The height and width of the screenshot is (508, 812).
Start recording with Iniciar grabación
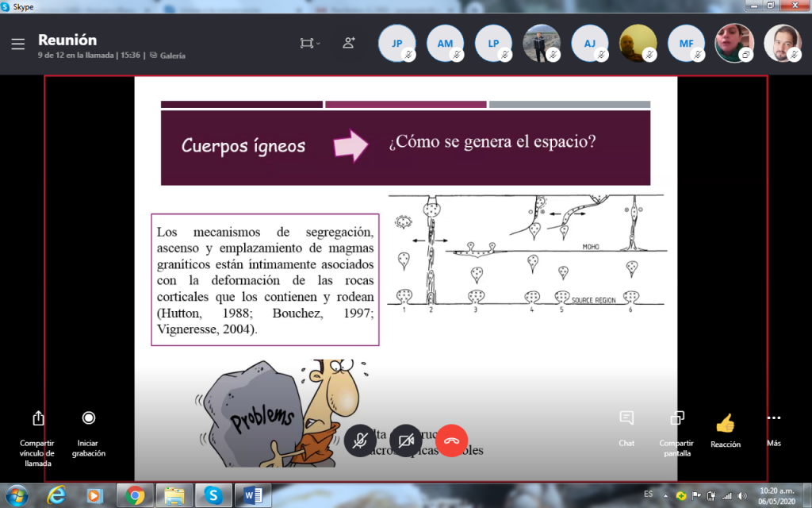click(x=89, y=418)
